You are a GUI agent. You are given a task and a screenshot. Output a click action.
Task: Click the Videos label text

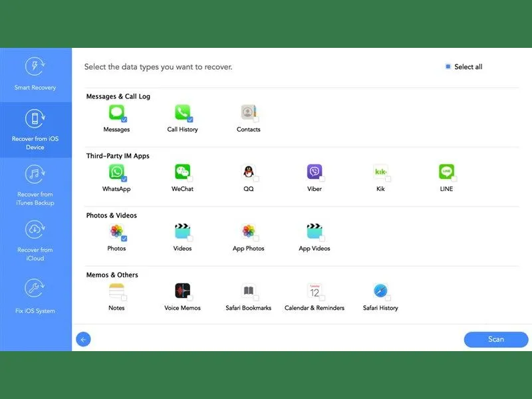pyautogui.click(x=182, y=248)
